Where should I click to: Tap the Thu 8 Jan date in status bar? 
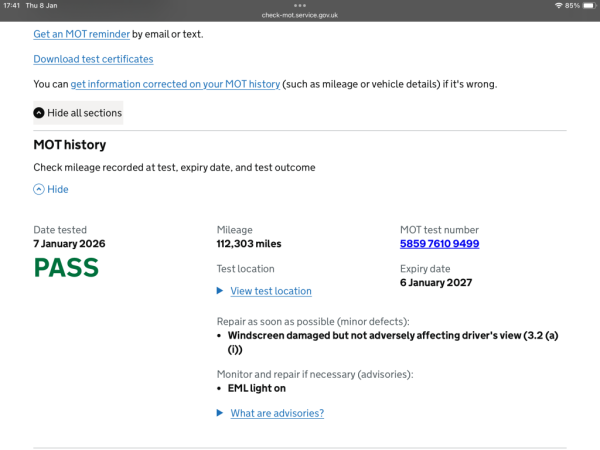click(x=41, y=6)
